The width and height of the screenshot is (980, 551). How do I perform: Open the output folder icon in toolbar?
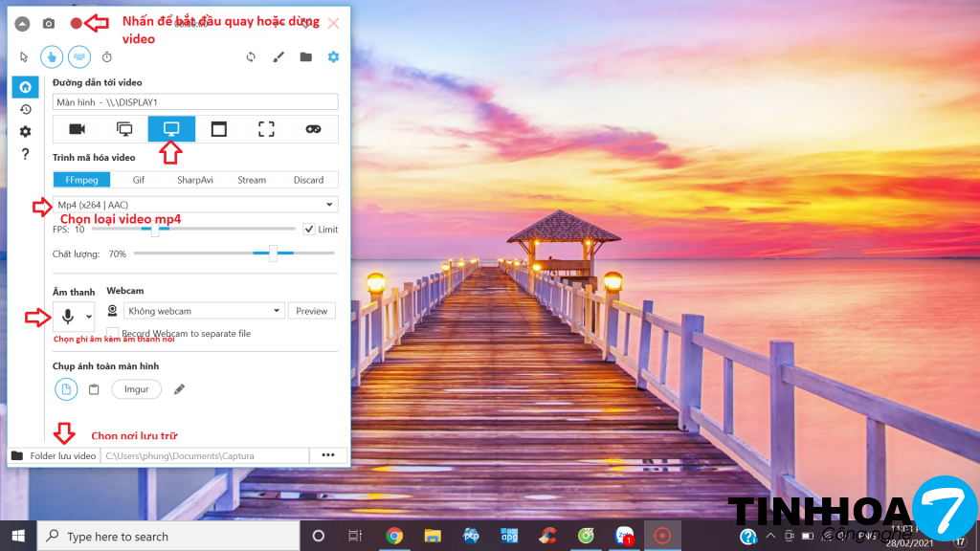[305, 57]
